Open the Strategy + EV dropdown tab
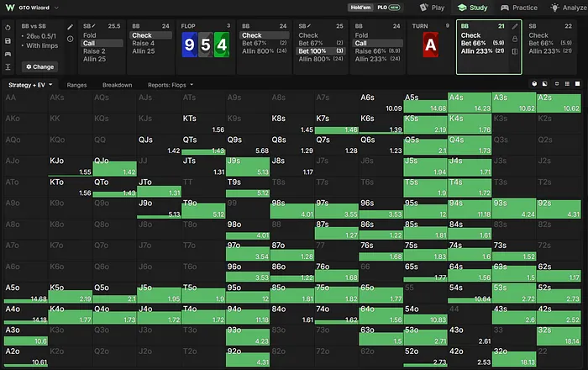This screenshot has width=588, height=370. tap(30, 85)
